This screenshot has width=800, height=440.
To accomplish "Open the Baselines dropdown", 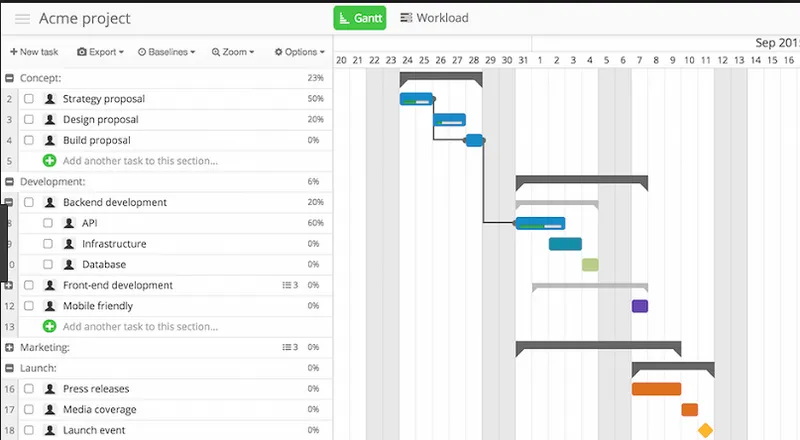I will (x=166, y=52).
